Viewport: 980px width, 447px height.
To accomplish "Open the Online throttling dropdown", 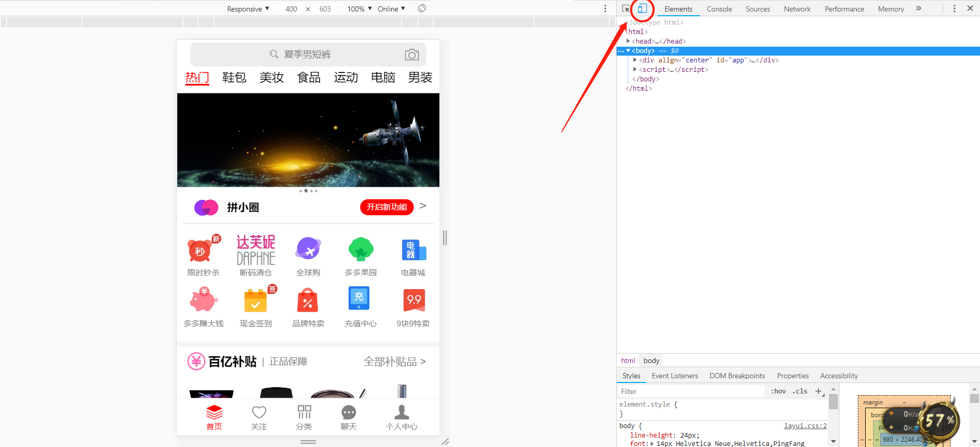I will pos(391,9).
